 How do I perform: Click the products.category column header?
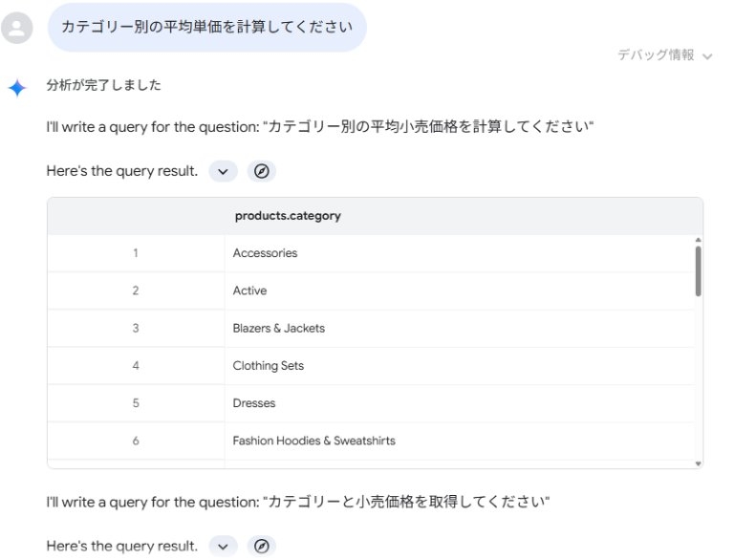(x=288, y=216)
